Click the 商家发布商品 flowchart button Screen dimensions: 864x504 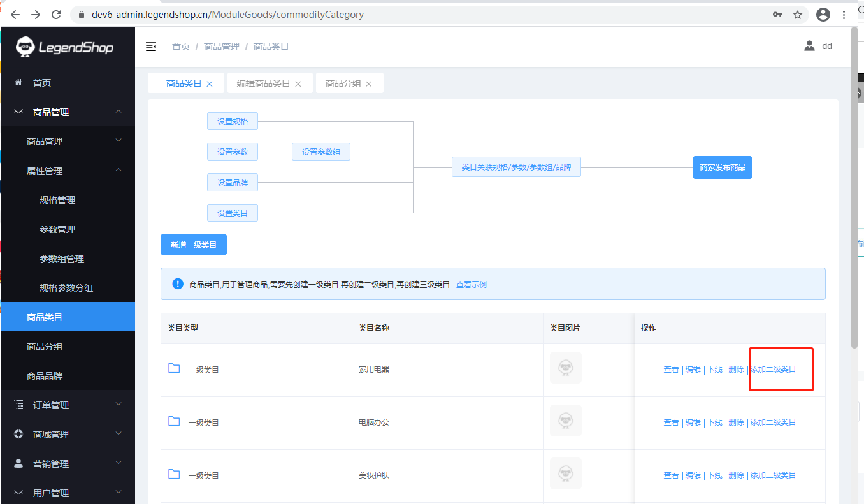click(x=722, y=168)
